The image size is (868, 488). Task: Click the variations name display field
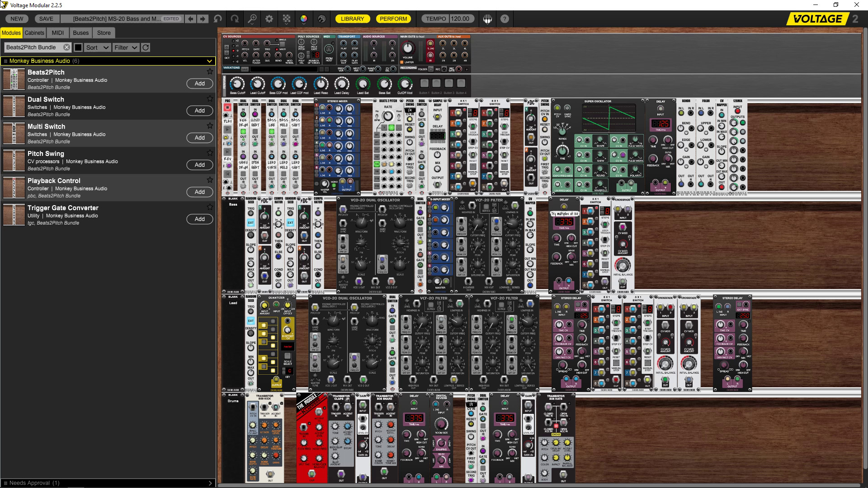coord(284,69)
